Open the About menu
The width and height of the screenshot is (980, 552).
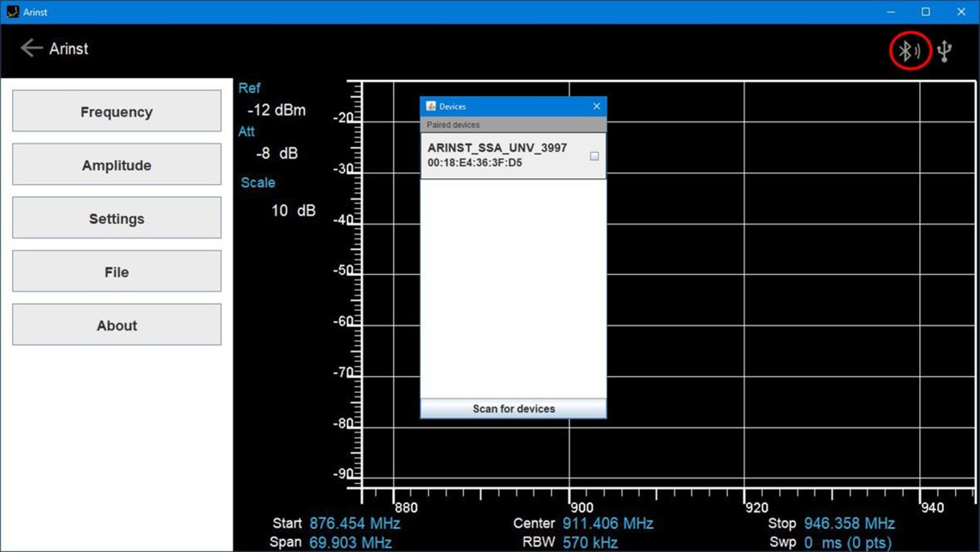pyautogui.click(x=117, y=325)
